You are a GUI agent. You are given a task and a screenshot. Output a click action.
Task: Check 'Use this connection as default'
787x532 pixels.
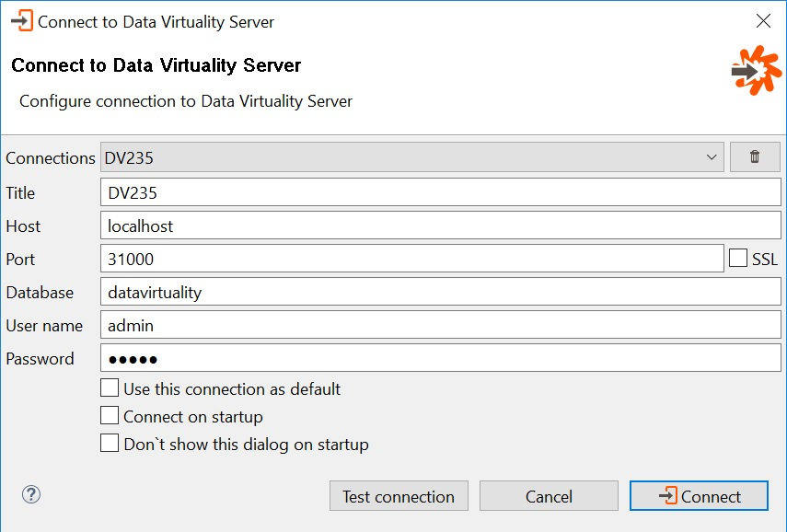(110, 387)
